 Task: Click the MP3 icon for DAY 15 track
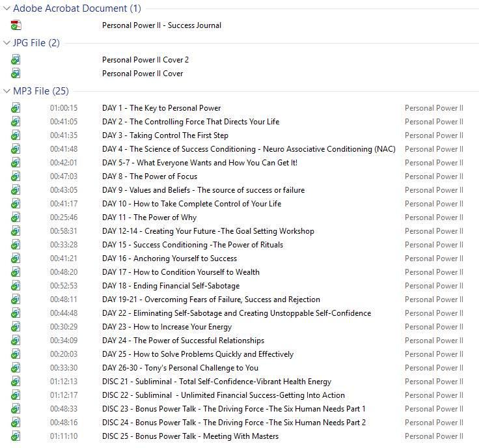tap(16, 245)
